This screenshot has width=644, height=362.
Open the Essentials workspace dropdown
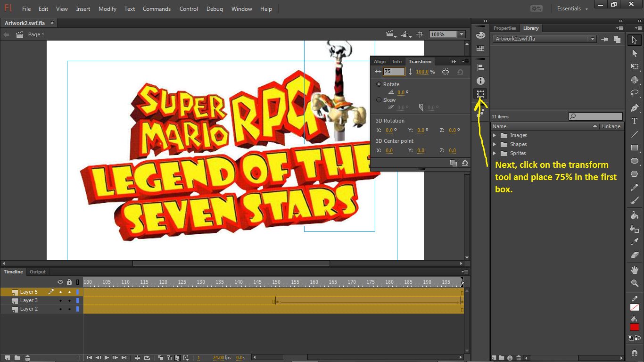click(573, 8)
